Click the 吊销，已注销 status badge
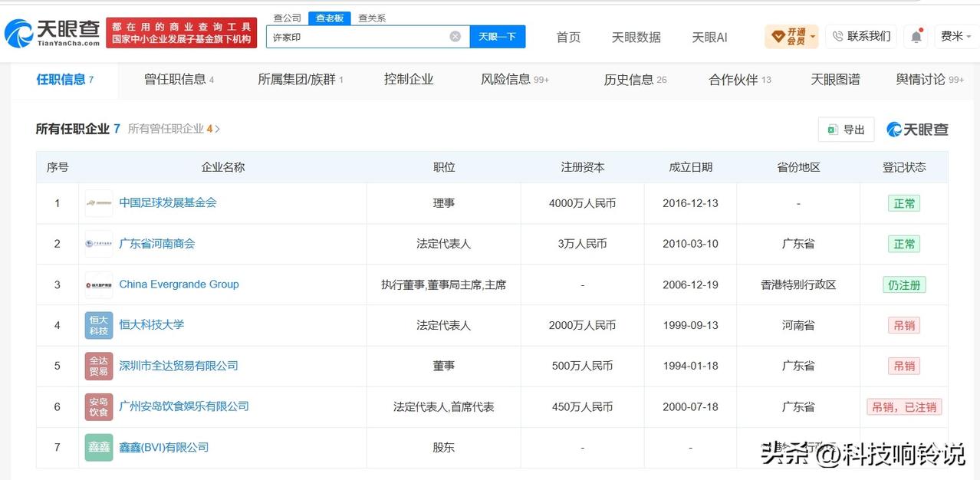Screen dimensions: 980x480 (904, 407)
